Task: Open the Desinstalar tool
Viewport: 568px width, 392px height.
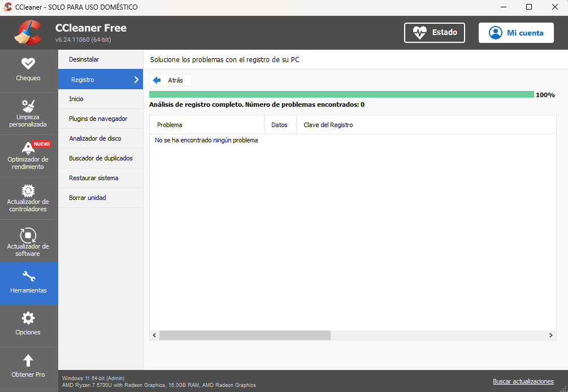Action: point(101,59)
